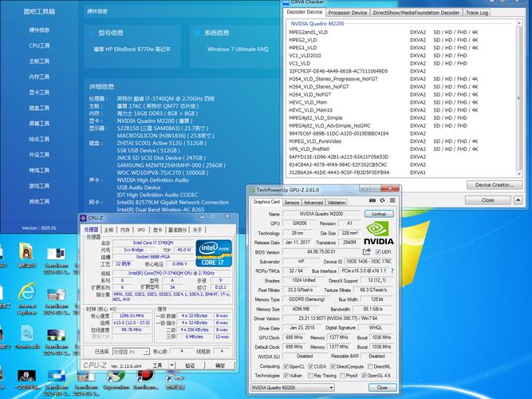Select 内存工具 in the toolbox sidebar
This screenshot has height=399, width=532.
(x=39, y=77)
